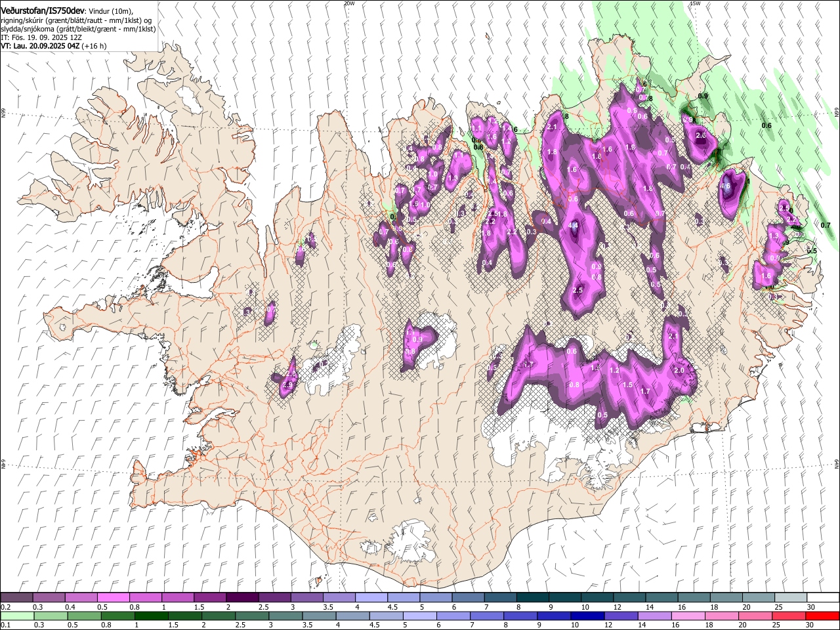
Task: Pick the dark teal 9–10 snow scale swatch
Action: [564, 598]
